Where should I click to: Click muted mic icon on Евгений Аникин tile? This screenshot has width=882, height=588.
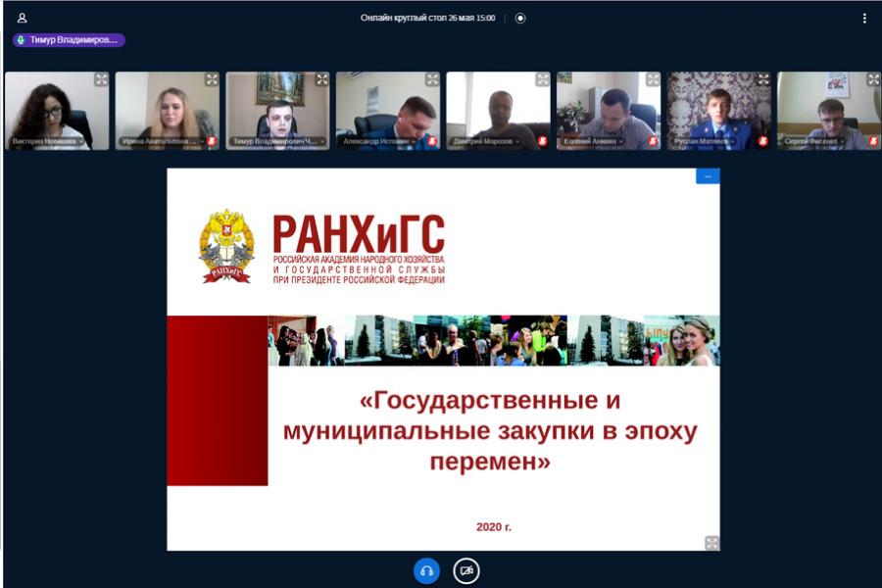pyautogui.click(x=653, y=141)
